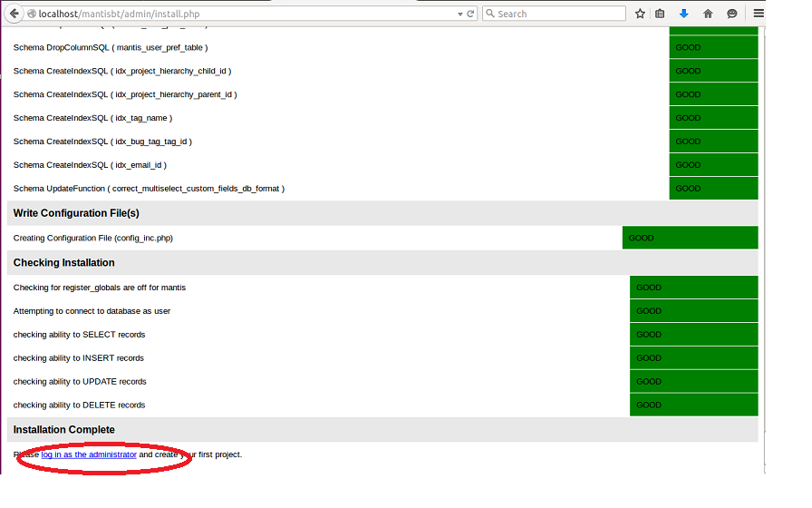Focus the Search input field
This screenshot has width=812, height=508.
(554, 14)
